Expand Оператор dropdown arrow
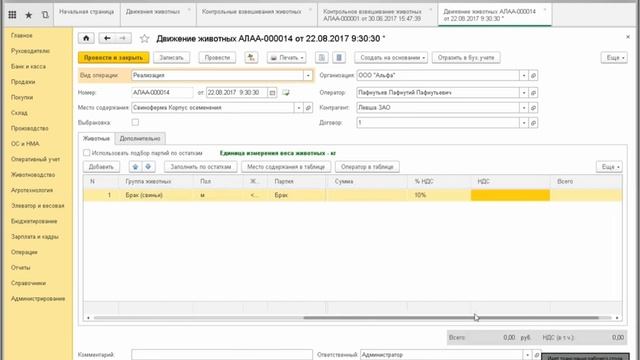Viewport: 640px width, 360px height. (x=524, y=93)
